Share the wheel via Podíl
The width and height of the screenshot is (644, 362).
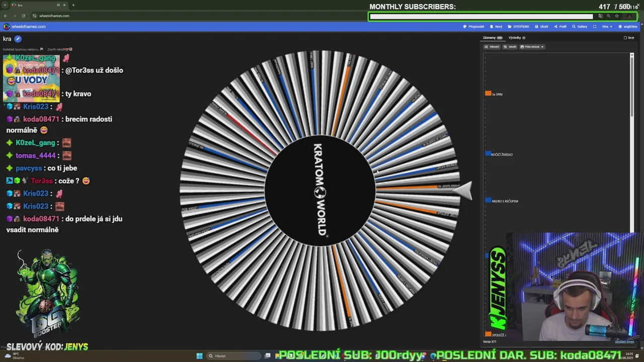point(560,27)
